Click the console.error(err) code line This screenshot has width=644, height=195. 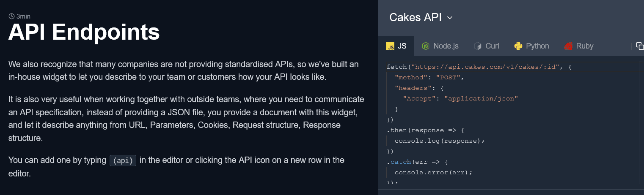(433, 173)
